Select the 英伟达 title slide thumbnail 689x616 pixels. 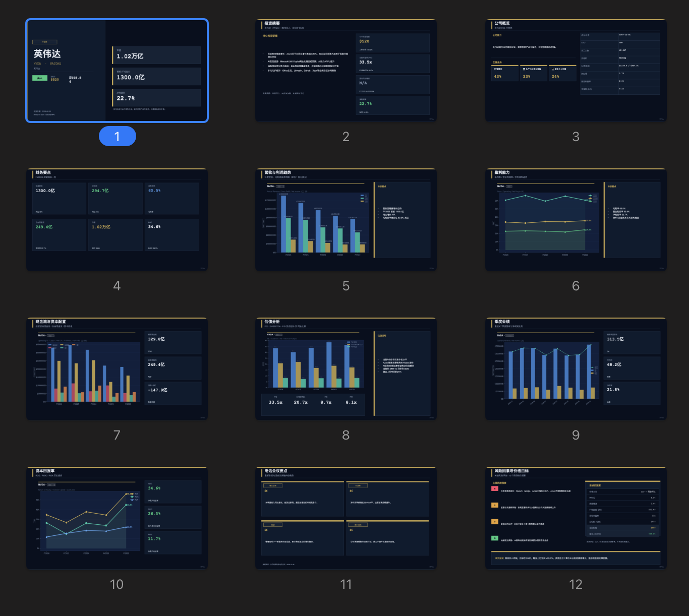(x=117, y=71)
